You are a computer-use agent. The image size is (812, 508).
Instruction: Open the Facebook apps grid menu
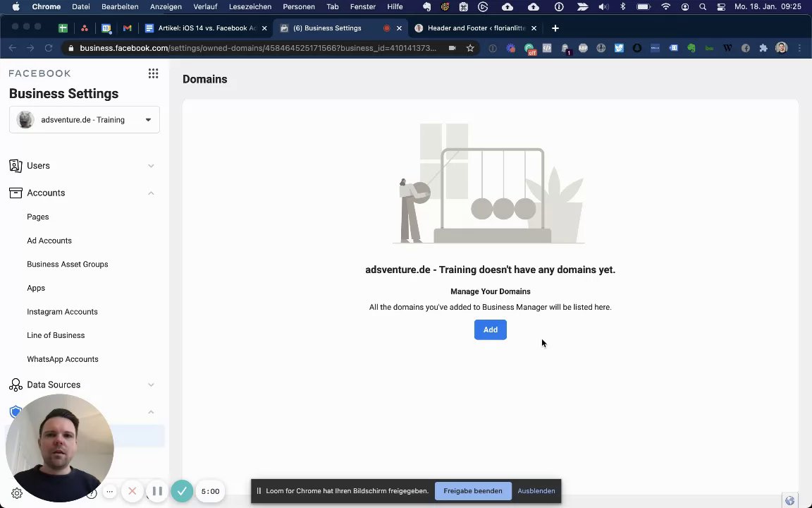153,73
